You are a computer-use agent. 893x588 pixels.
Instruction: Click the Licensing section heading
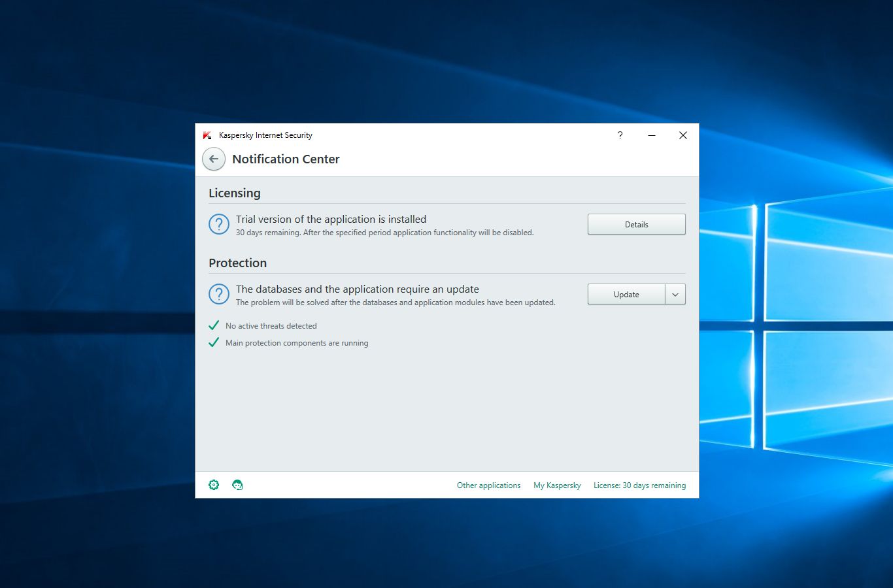click(235, 193)
